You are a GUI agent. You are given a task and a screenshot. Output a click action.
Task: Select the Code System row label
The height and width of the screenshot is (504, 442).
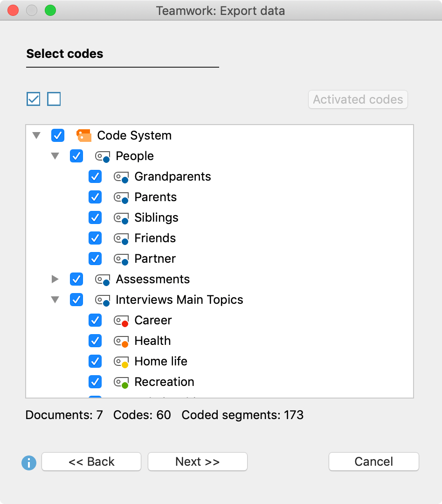[x=134, y=135]
